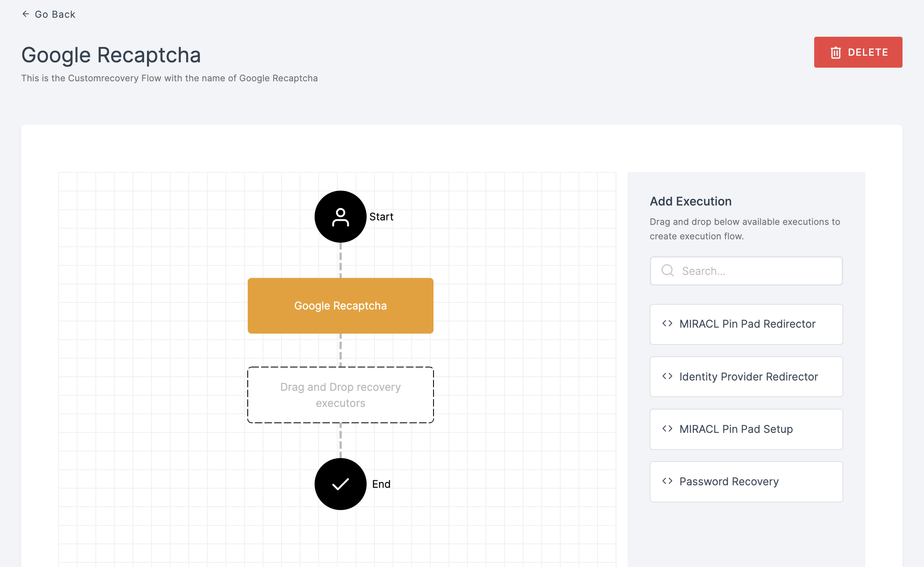Click the Password Recovery code icon

click(667, 481)
